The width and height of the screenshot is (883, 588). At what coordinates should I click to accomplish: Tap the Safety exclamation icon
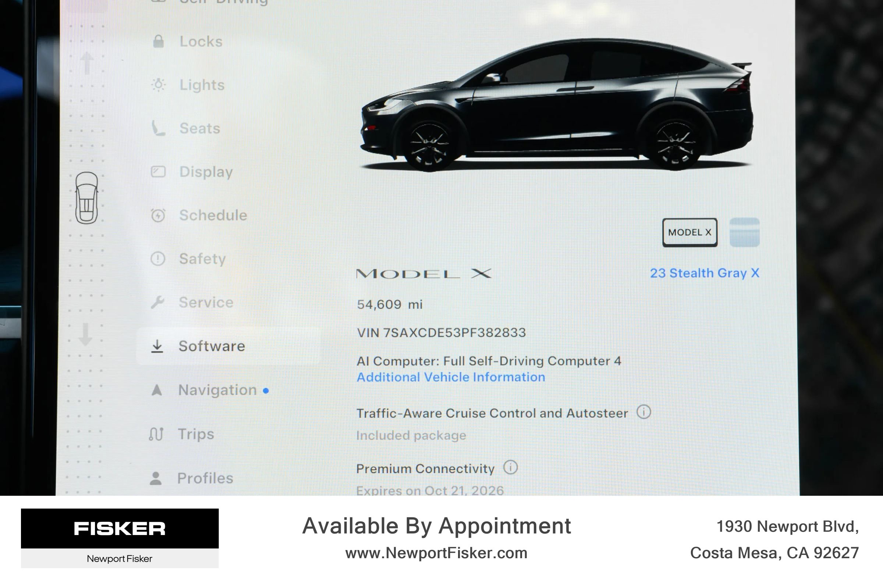[157, 259]
